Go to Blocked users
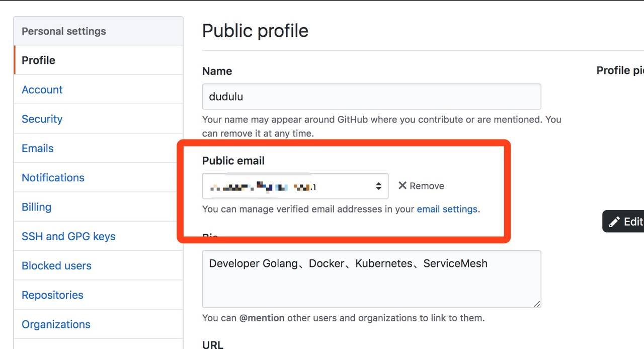This screenshot has width=644, height=349. click(56, 266)
